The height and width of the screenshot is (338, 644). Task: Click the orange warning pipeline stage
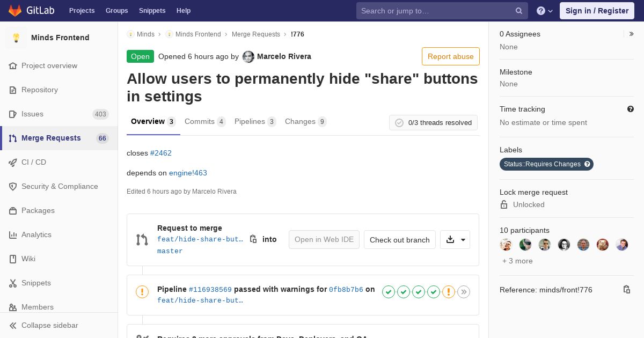pos(449,292)
